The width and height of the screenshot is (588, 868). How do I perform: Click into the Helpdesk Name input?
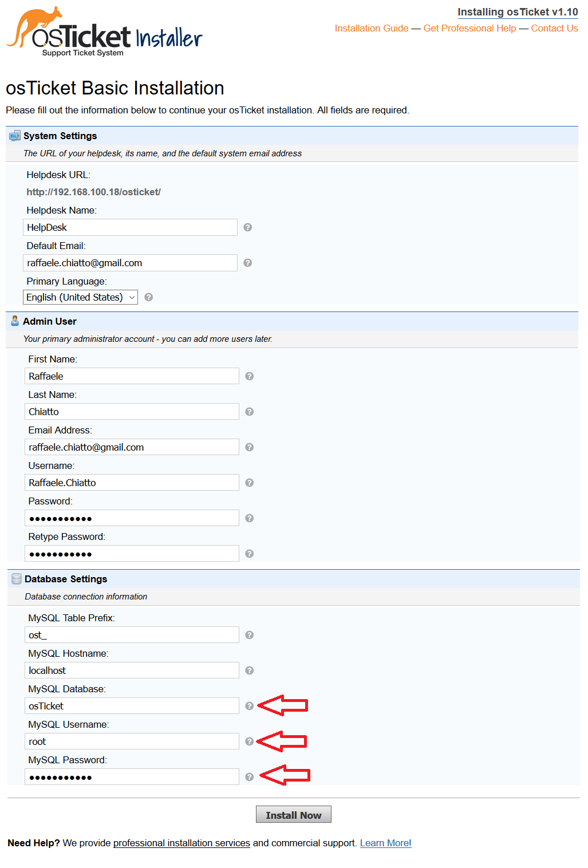(130, 227)
